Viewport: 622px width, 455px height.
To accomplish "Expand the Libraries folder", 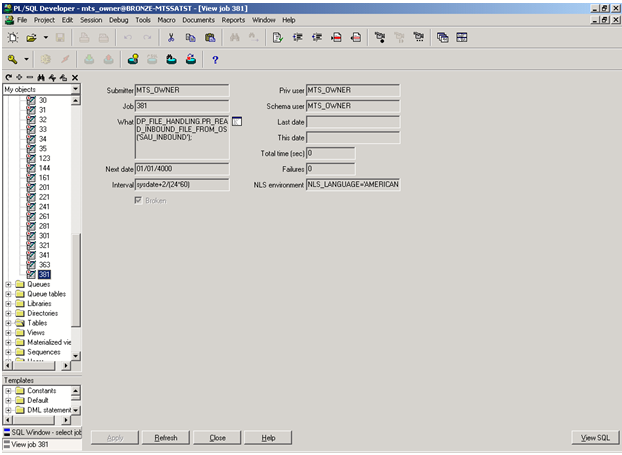I will pyautogui.click(x=8, y=304).
